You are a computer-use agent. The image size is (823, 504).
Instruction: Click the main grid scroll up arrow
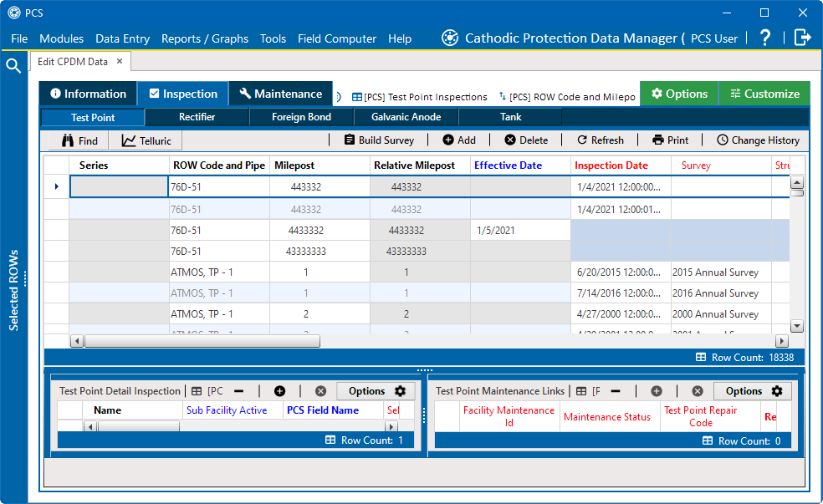tap(797, 183)
